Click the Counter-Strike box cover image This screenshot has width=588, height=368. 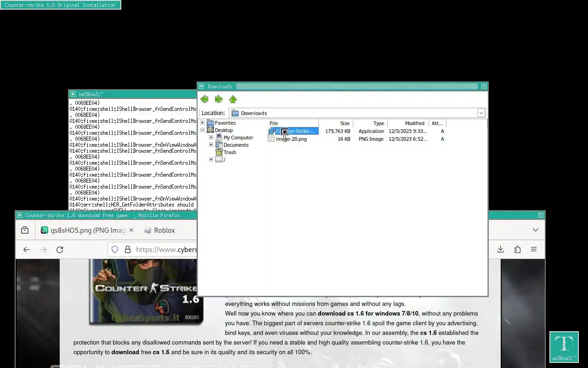pyautogui.click(x=146, y=292)
